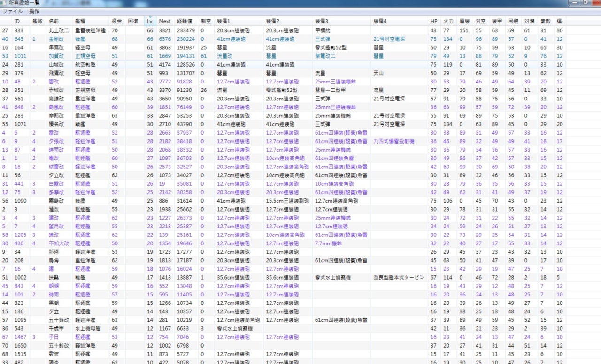The width and height of the screenshot is (601, 364).
Task: Click the 扶桑 row's 改良型艦本式タービン cell
Action: (x=398, y=278)
